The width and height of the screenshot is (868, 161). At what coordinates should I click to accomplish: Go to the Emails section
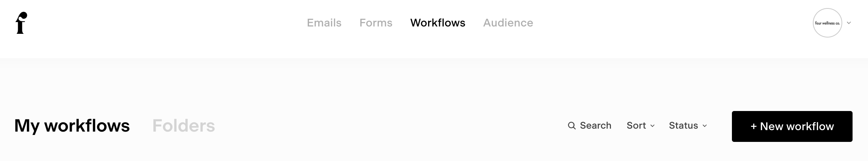324,23
